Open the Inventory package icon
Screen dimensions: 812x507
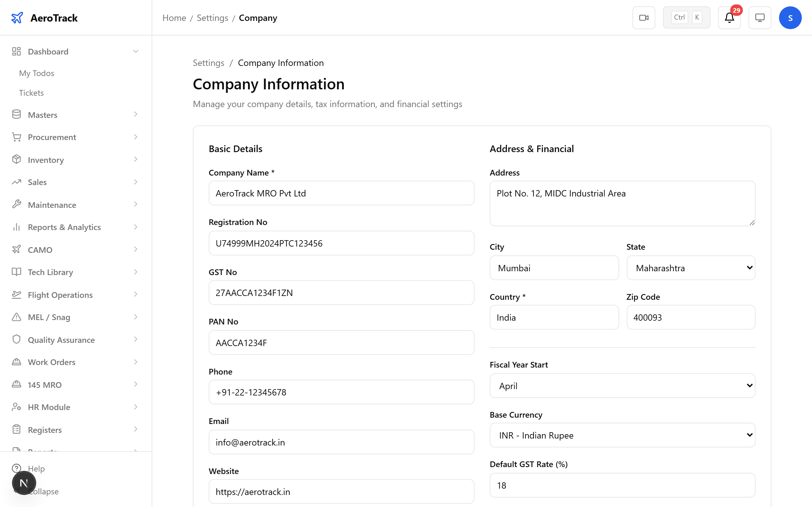click(x=16, y=159)
